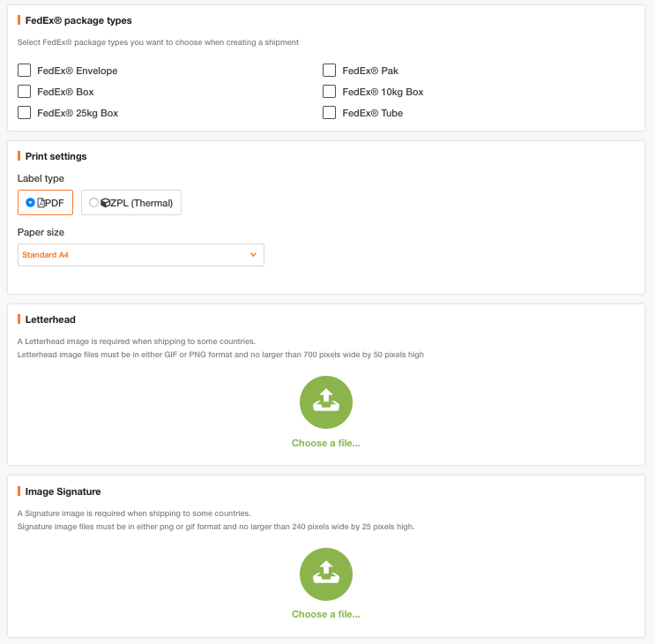The image size is (655, 644).
Task: Click Choose a file link under Image Signature
Action: [326, 614]
